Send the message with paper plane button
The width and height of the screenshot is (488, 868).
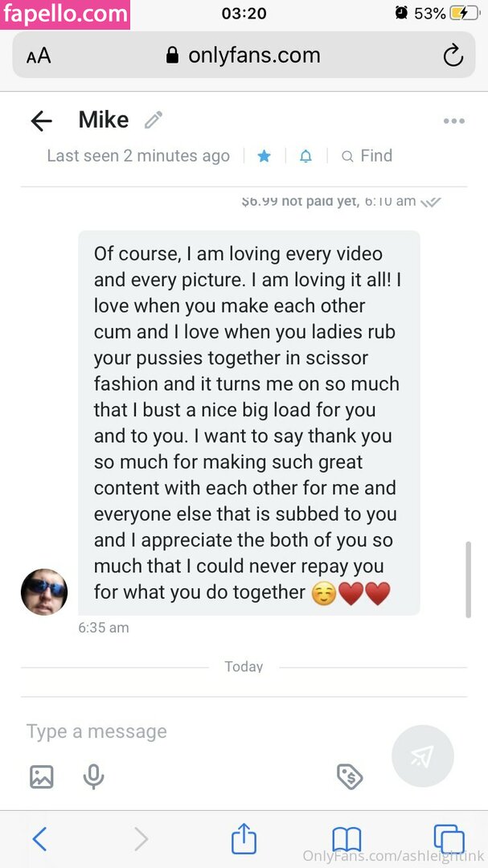[423, 756]
